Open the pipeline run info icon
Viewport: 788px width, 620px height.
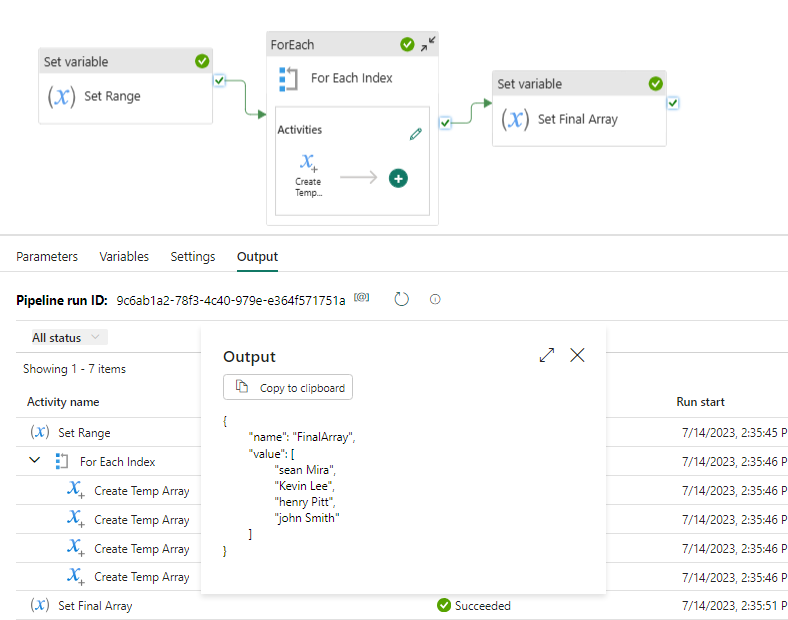coord(435,299)
